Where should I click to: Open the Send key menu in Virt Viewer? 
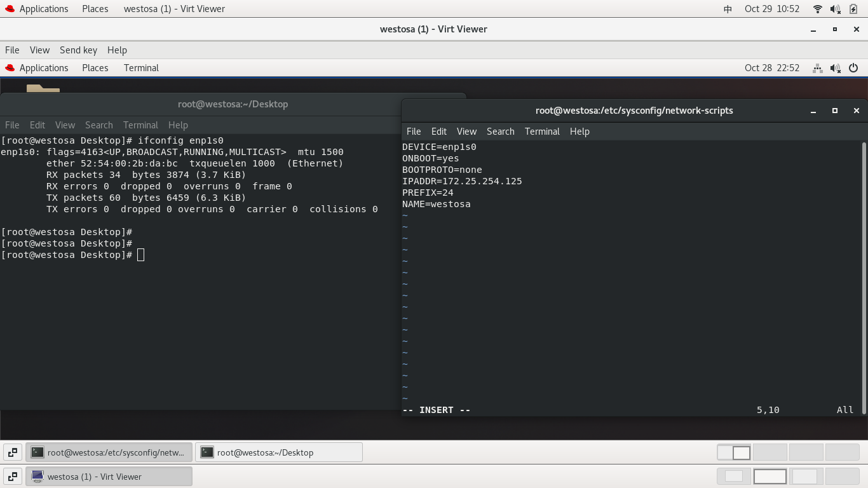coord(78,50)
